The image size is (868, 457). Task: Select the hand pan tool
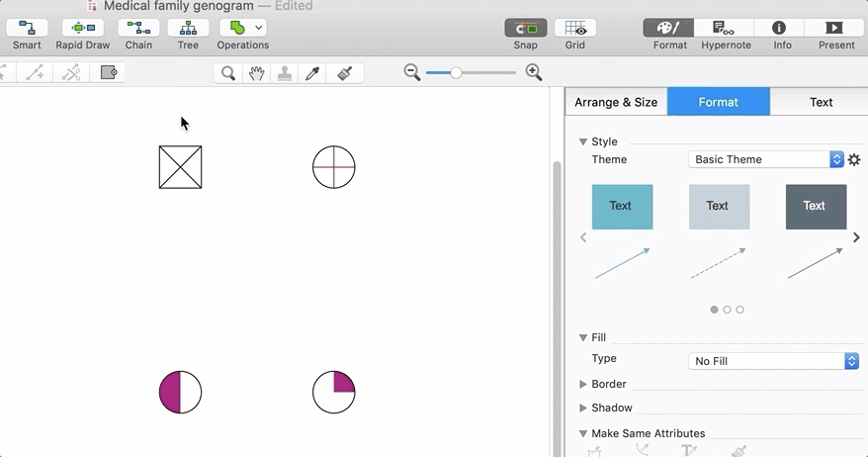click(256, 73)
